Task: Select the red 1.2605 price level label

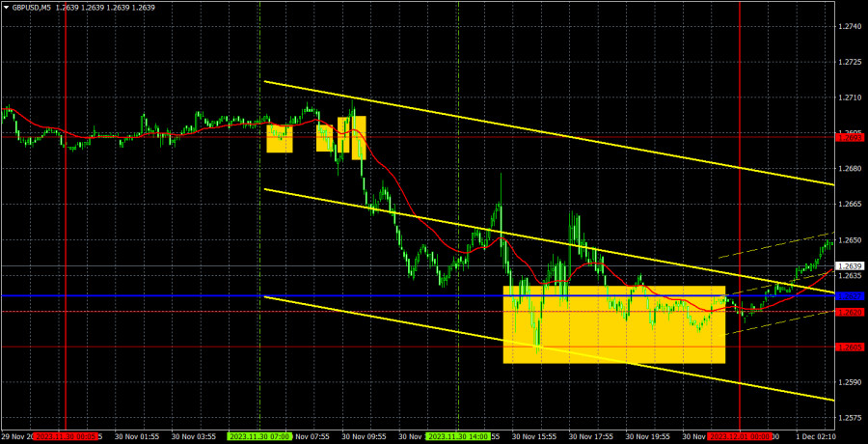Action: 852,347
